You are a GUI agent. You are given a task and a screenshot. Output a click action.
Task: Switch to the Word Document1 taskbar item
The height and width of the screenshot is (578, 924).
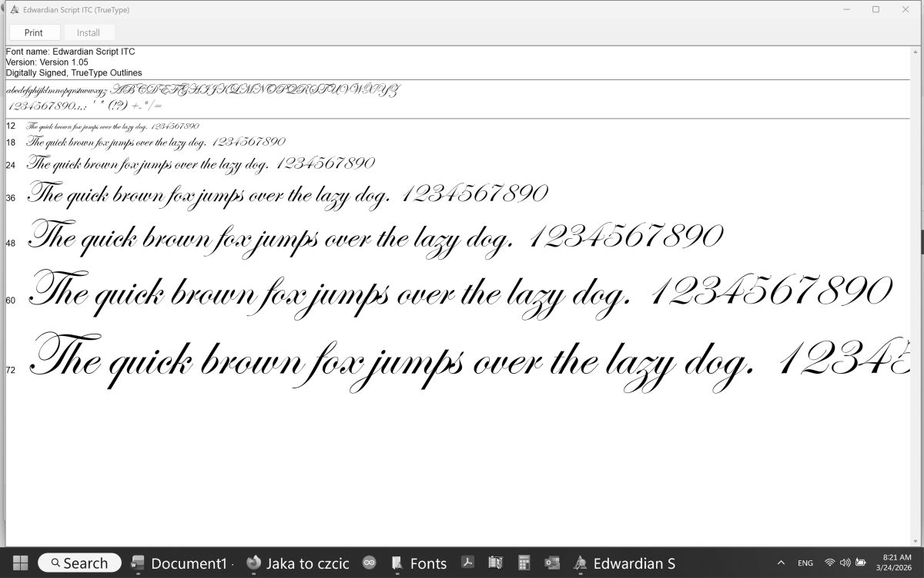[x=181, y=563]
